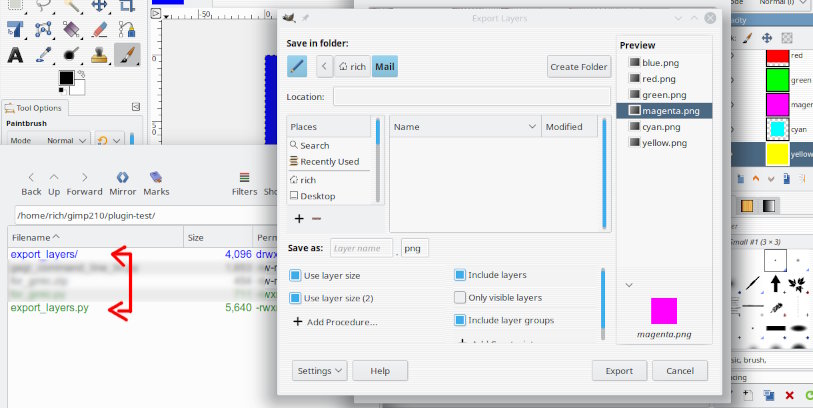Select the Text tool
The height and width of the screenshot is (408, 813).
coord(15,55)
